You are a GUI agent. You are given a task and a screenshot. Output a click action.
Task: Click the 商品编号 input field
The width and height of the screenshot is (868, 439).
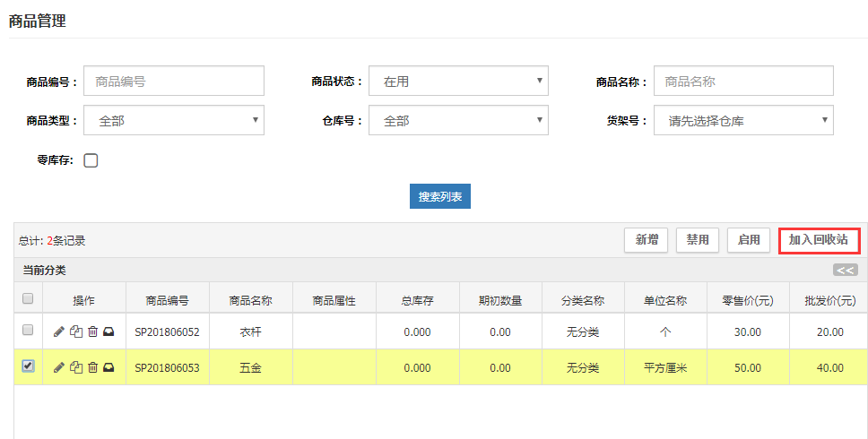(x=174, y=82)
